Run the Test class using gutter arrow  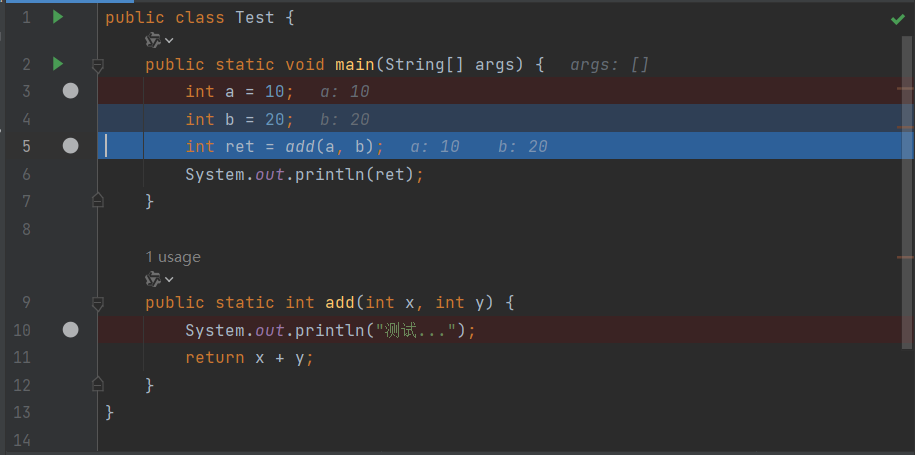click(x=58, y=18)
